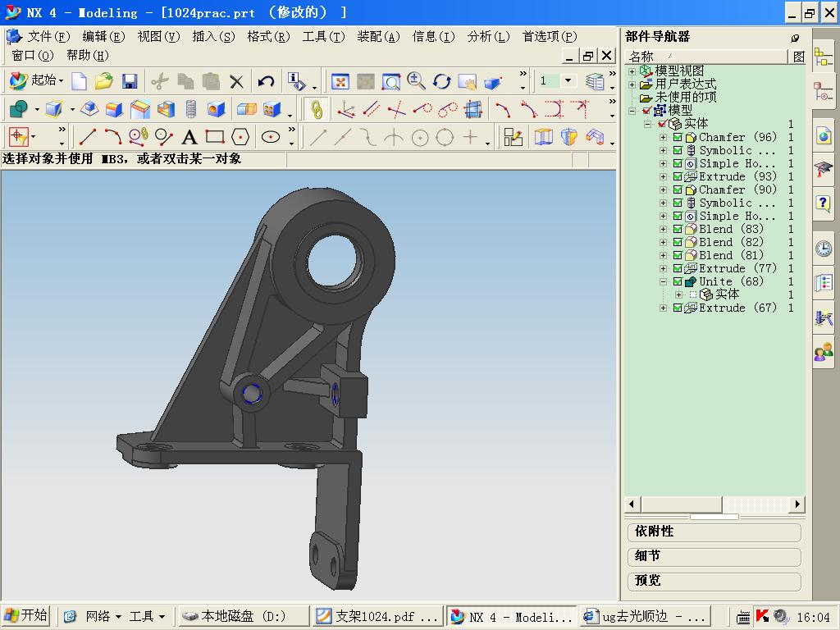Click the 开始 Start button
The image size is (840, 630).
(x=25, y=616)
